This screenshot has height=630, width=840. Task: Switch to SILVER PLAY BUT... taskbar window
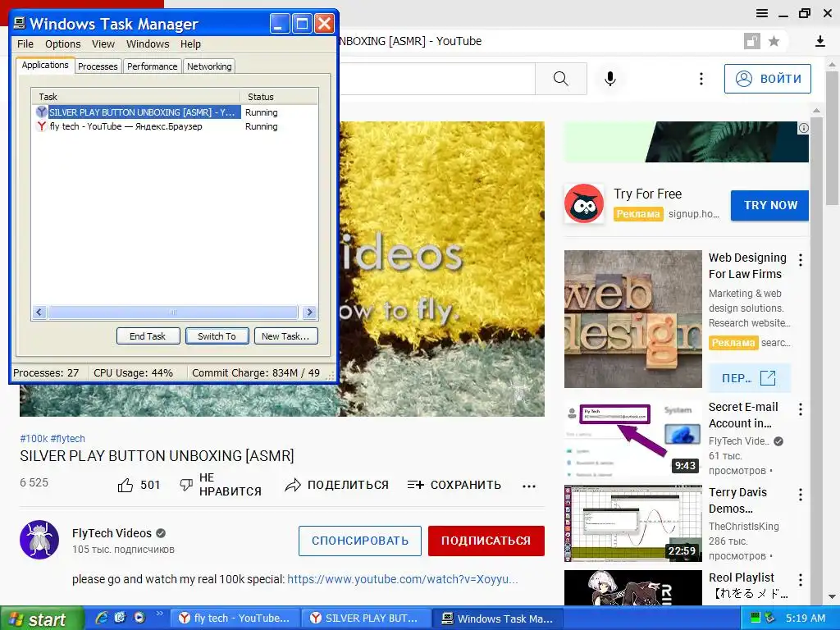pos(366,619)
